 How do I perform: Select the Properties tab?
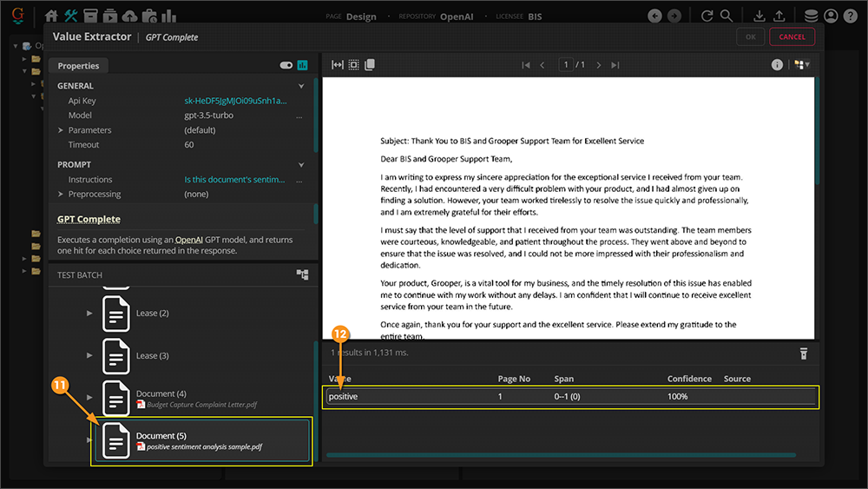click(78, 66)
